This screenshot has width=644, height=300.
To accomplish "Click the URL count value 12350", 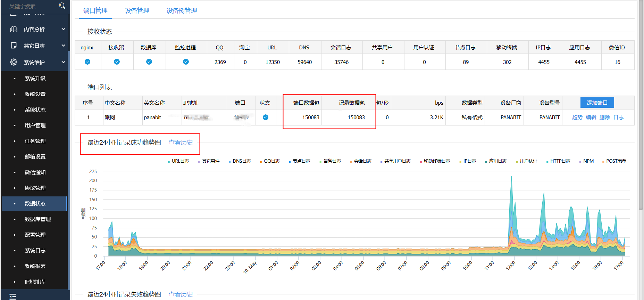I will tap(273, 62).
